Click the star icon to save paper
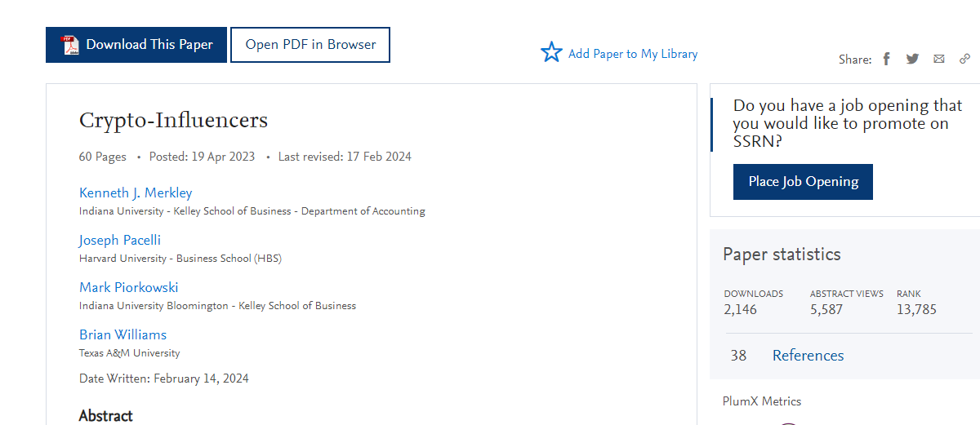The width and height of the screenshot is (980, 425). (x=552, y=53)
